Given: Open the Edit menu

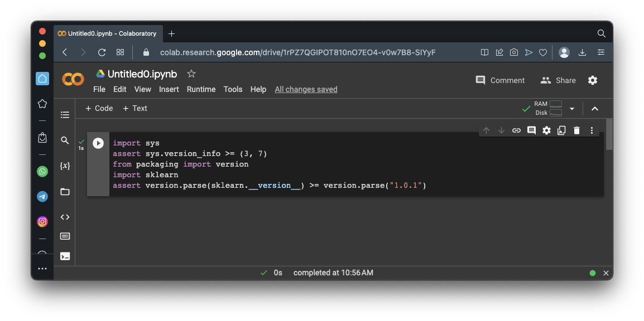Looking at the screenshot, I should point(119,89).
